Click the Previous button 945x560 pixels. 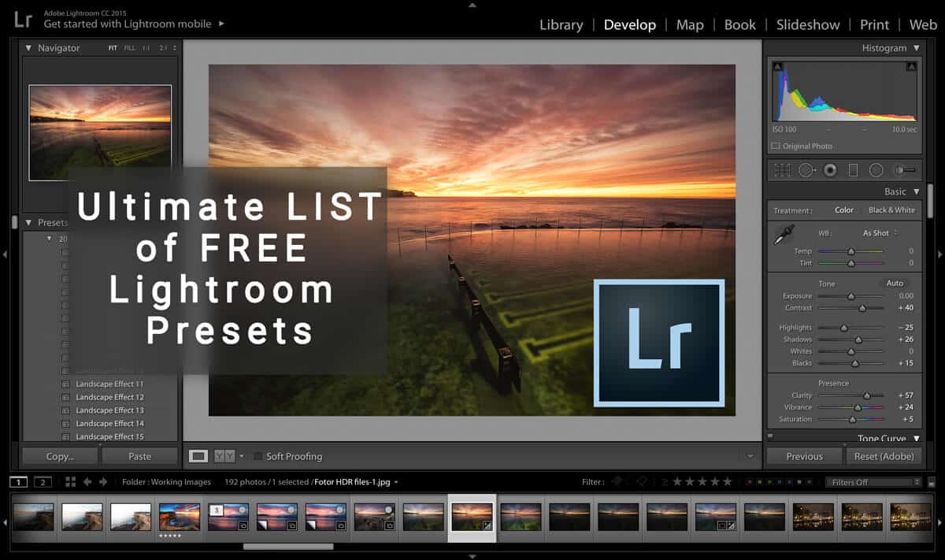(x=804, y=456)
